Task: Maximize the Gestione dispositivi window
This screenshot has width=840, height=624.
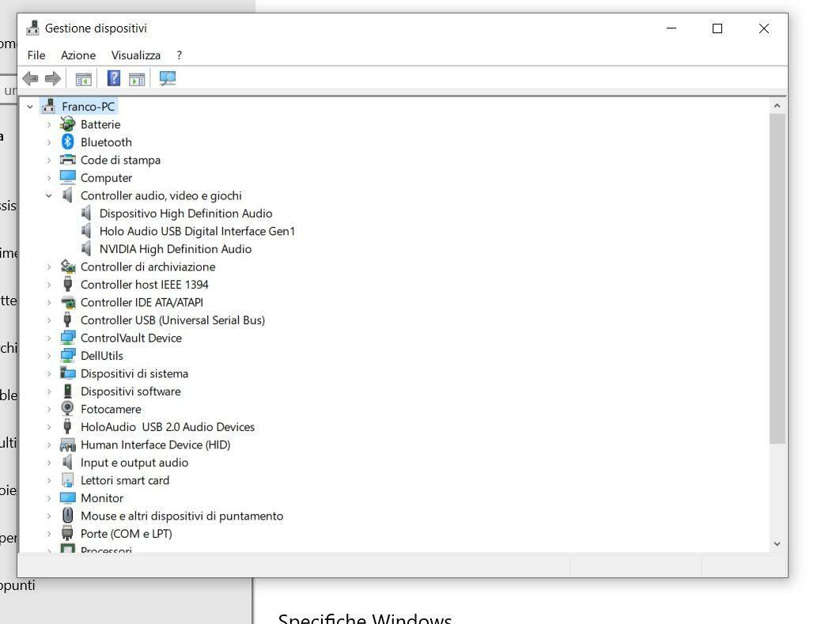Action: coord(717,28)
